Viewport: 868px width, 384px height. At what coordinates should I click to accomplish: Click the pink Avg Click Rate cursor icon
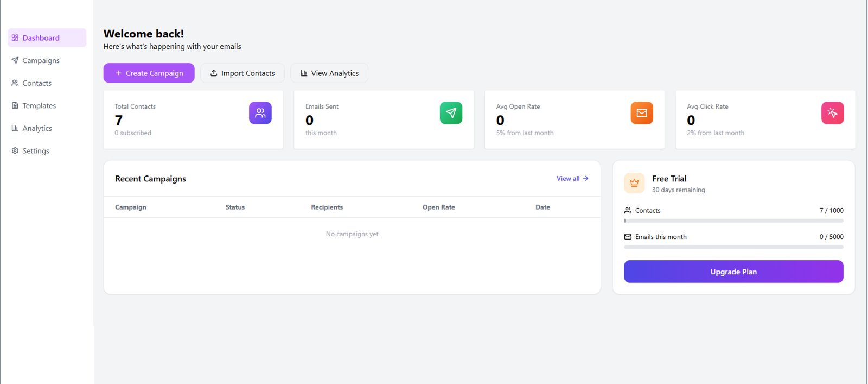(x=832, y=113)
